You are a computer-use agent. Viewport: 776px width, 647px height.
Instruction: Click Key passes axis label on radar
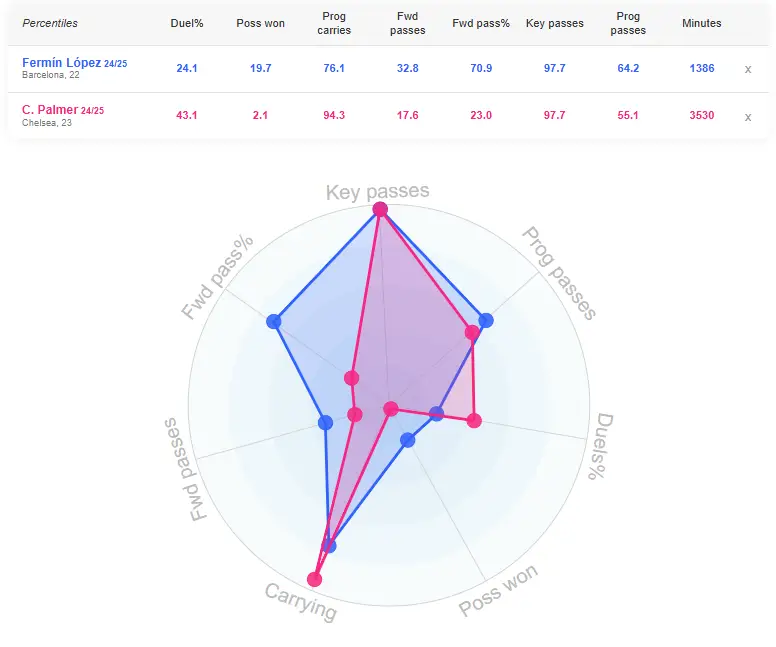click(x=378, y=192)
